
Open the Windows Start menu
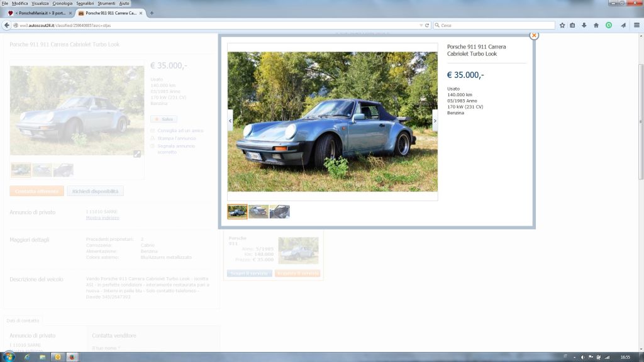[x=8, y=357]
